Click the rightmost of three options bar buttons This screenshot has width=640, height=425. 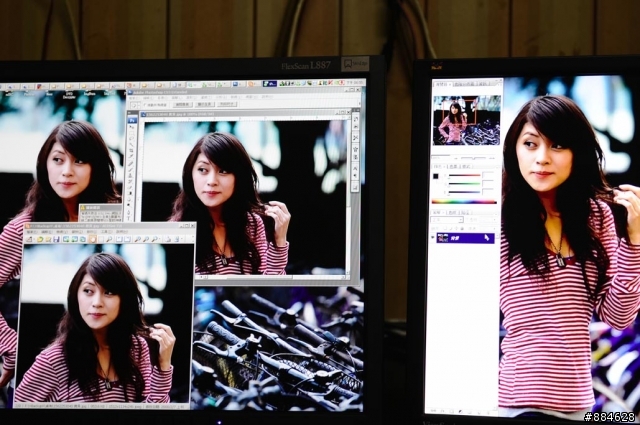coord(227,104)
